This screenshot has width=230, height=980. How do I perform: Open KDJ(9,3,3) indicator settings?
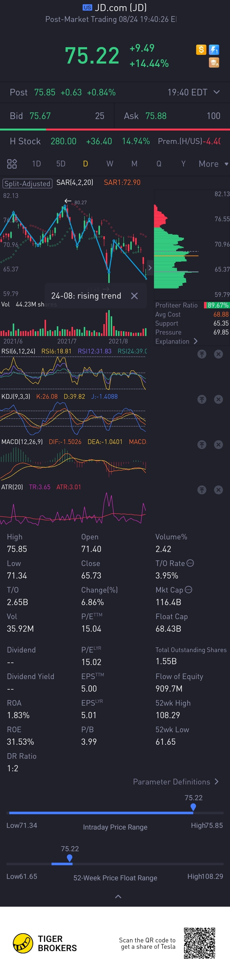coord(16,396)
